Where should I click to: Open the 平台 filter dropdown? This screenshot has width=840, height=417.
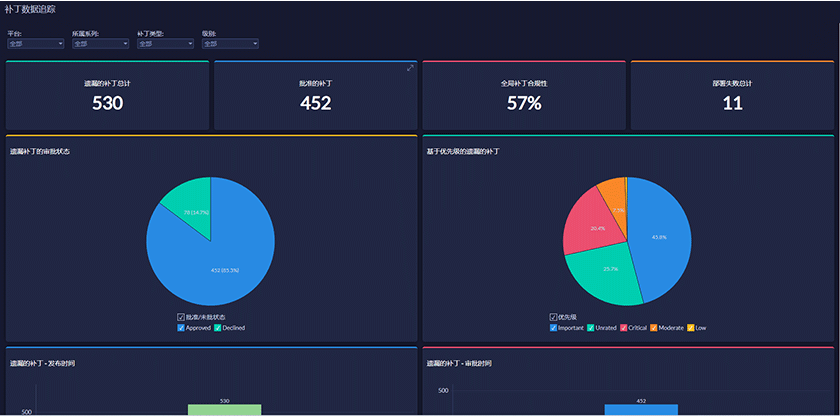pos(36,44)
